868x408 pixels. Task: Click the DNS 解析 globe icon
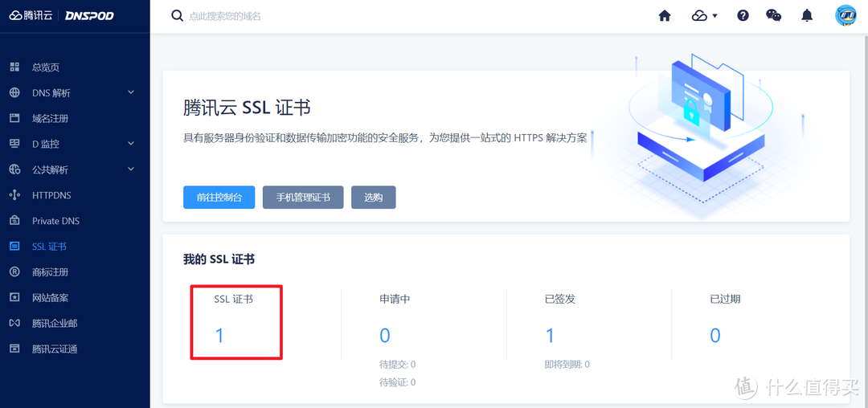point(15,92)
